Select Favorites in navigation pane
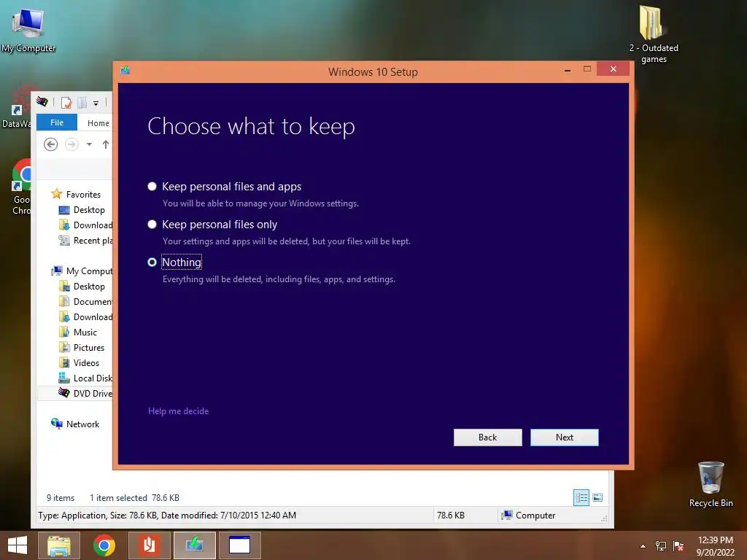The width and height of the screenshot is (747, 560). [76, 194]
